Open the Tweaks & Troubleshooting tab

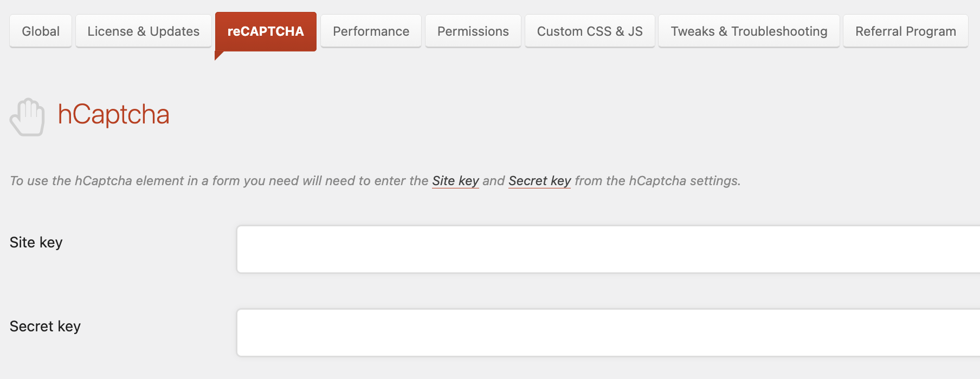click(x=748, y=31)
